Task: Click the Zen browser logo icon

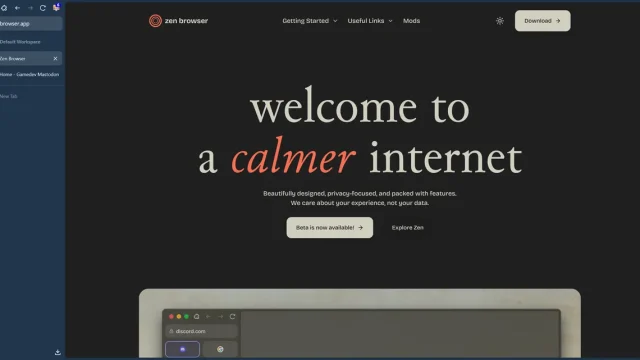Action: pyautogui.click(x=155, y=21)
